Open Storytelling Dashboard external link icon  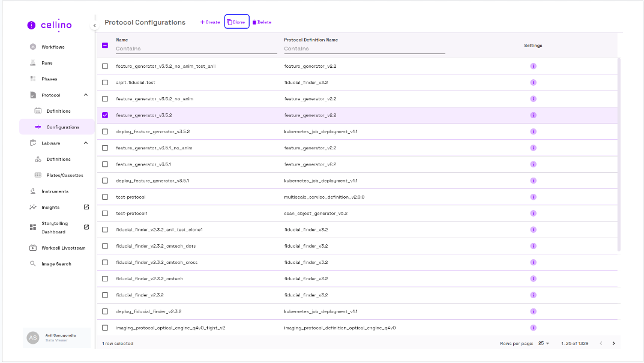pos(86,227)
